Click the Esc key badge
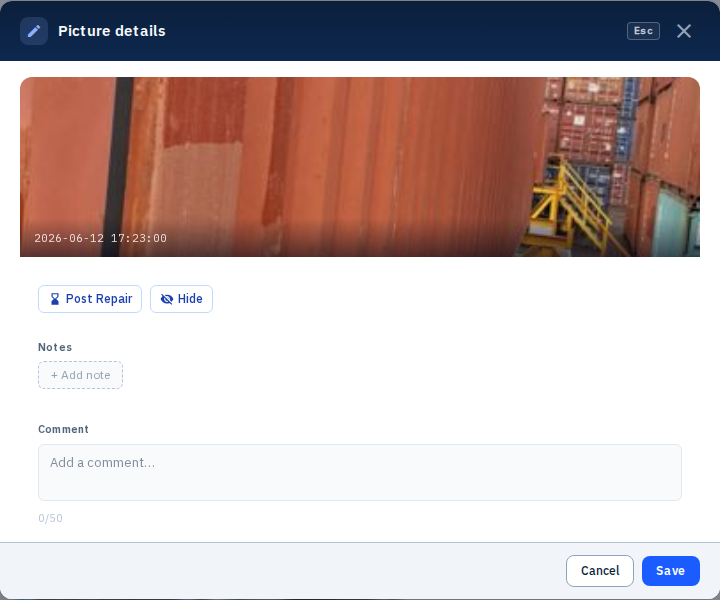This screenshot has width=720, height=600. [643, 31]
